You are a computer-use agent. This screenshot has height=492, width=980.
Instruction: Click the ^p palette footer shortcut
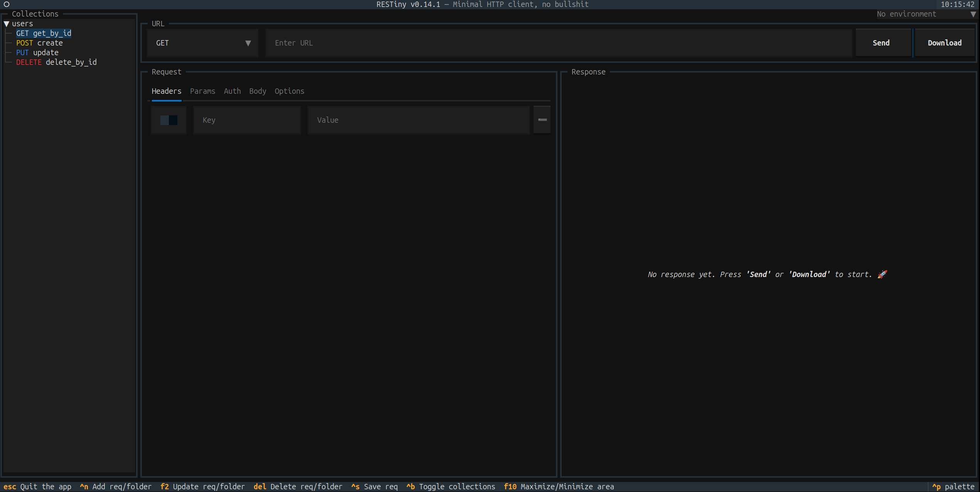coord(953,487)
